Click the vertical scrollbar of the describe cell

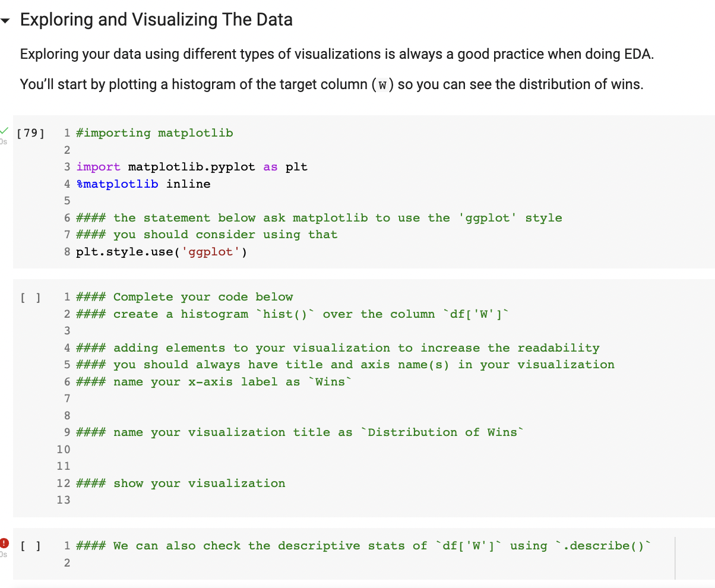pos(675,558)
